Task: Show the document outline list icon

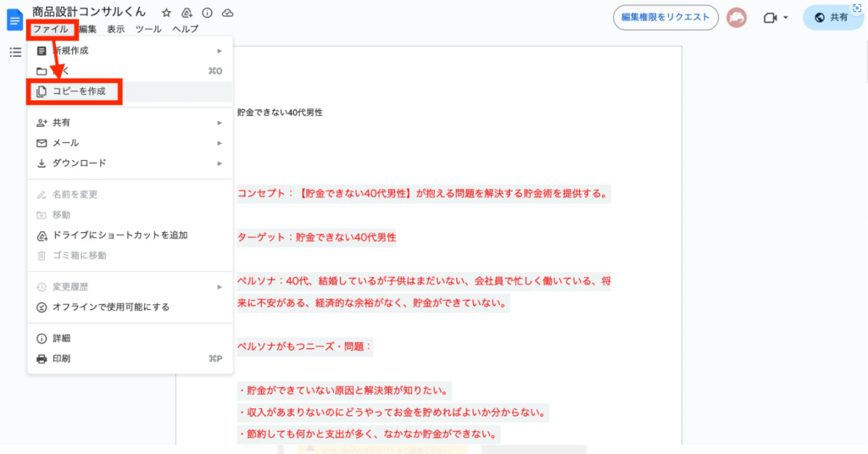Action: click(15, 53)
